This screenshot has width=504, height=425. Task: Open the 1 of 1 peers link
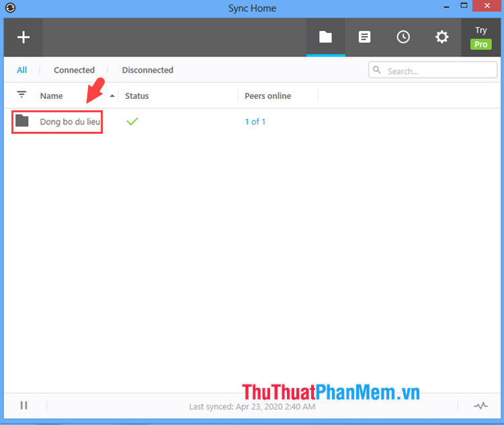coord(255,122)
